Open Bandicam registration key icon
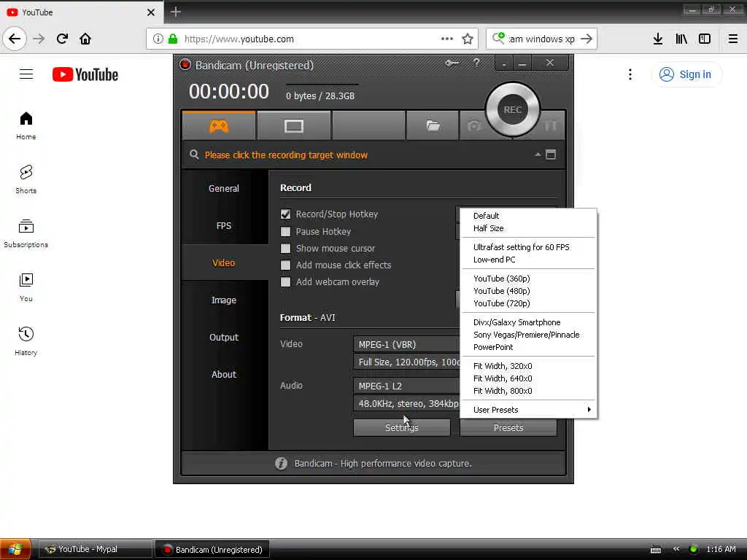The width and height of the screenshot is (747, 560). pyautogui.click(x=452, y=63)
